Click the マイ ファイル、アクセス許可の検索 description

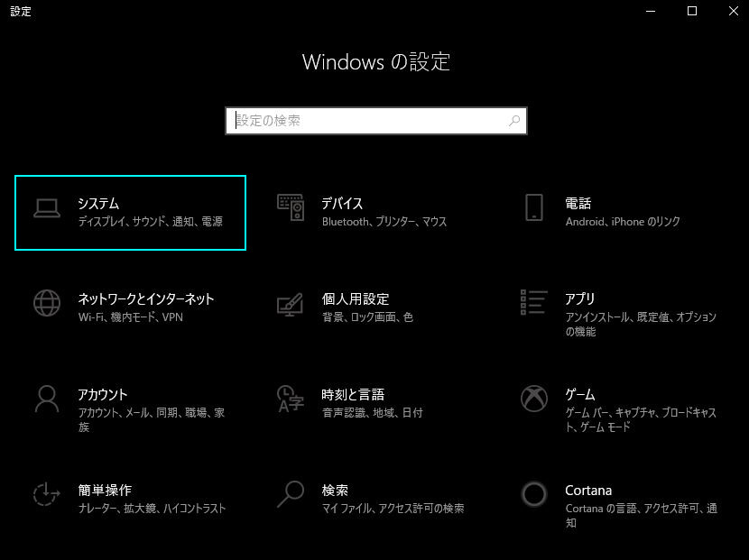(393, 509)
